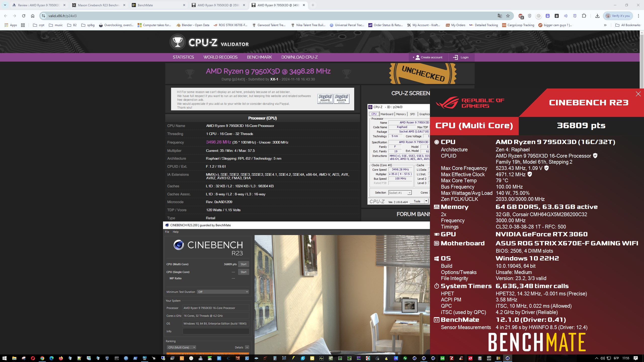Open the Chrome Extensions puzzle icon
Viewport: 644px width, 362px height.
(584, 16)
